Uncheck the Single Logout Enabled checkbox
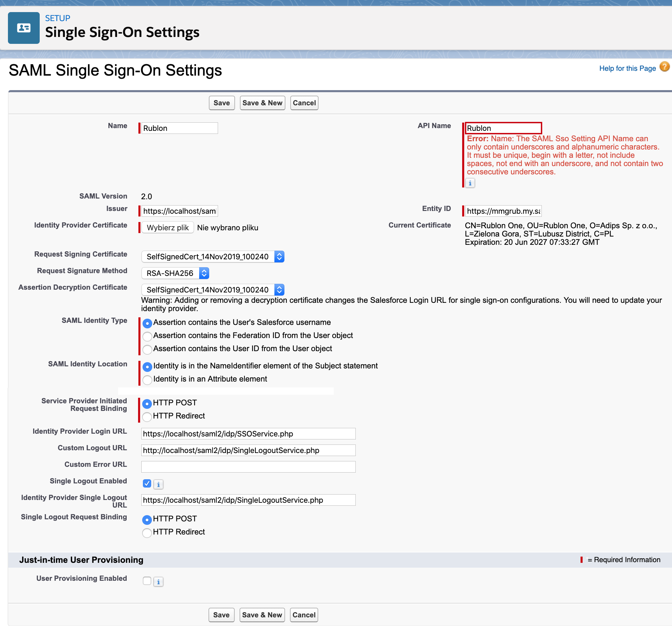 click(x=147, y=483)
